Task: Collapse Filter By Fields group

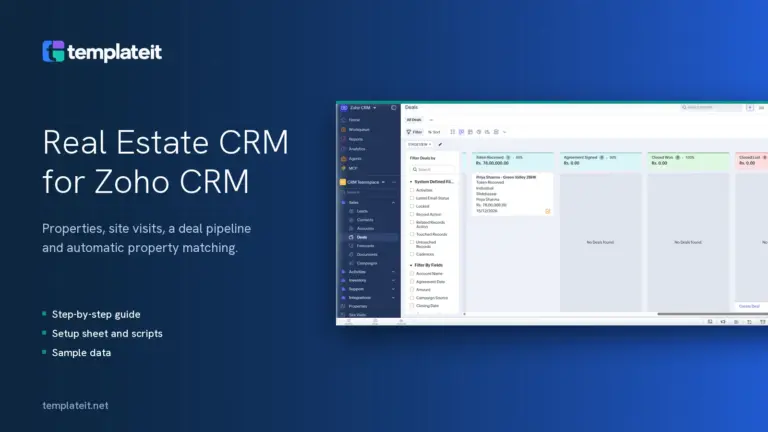Action: (411, 265)
